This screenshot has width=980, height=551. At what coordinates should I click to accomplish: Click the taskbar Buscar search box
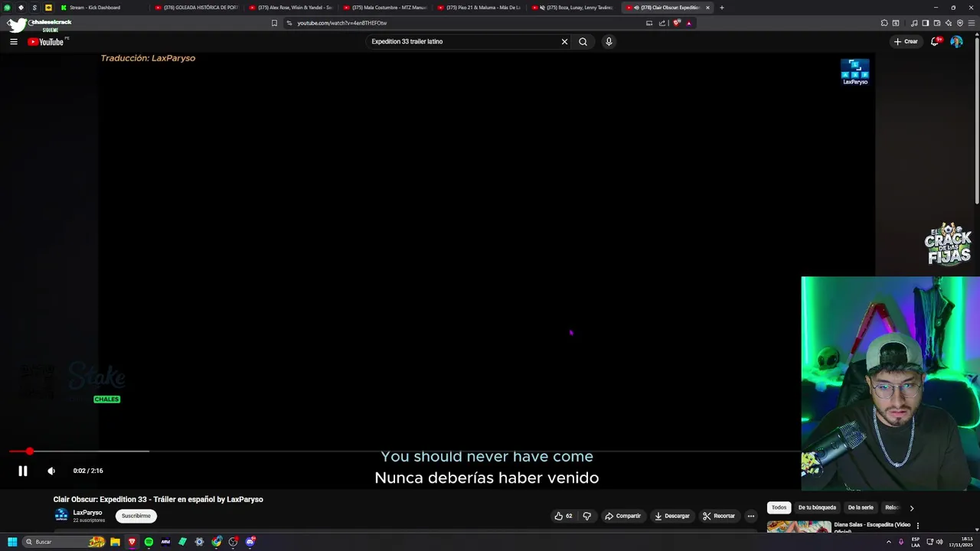(x=64, y=542)
